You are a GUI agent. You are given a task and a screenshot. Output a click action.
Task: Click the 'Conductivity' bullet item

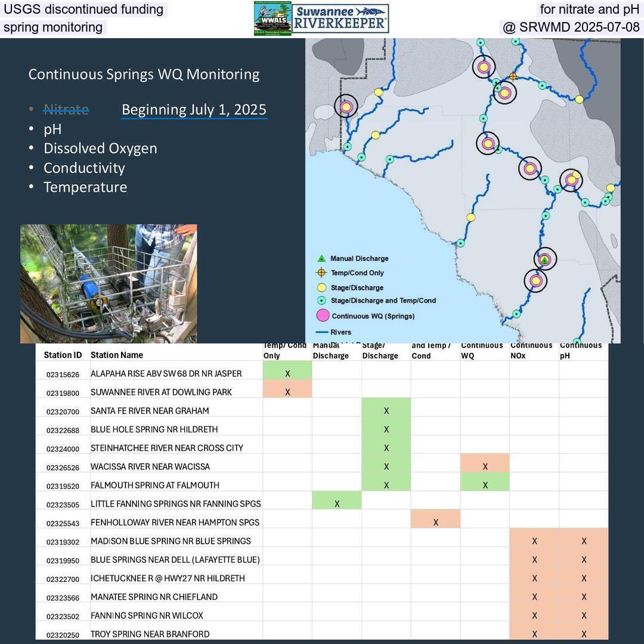pyautogui.click(x=84, y=168)
